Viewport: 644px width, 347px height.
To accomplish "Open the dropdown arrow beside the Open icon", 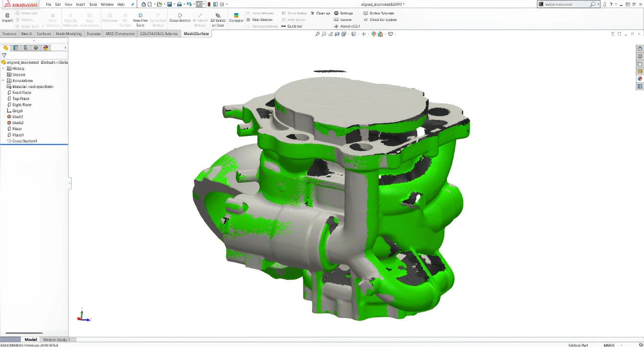I will point(164,4).
